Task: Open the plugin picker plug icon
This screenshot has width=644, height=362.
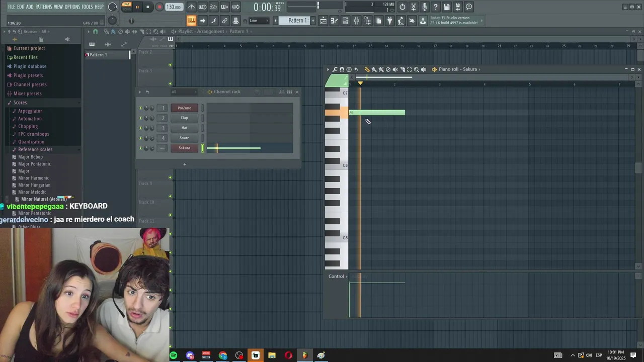Action: 389,21
